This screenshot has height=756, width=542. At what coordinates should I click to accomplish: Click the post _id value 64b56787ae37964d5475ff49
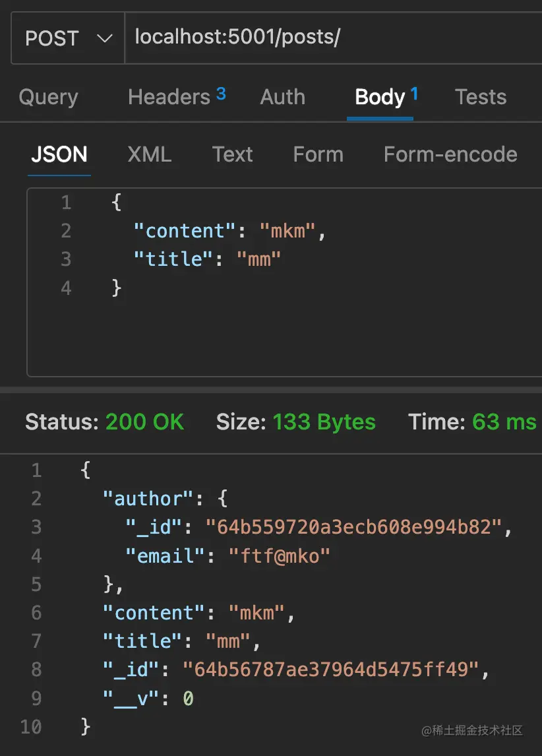(330, 670)
